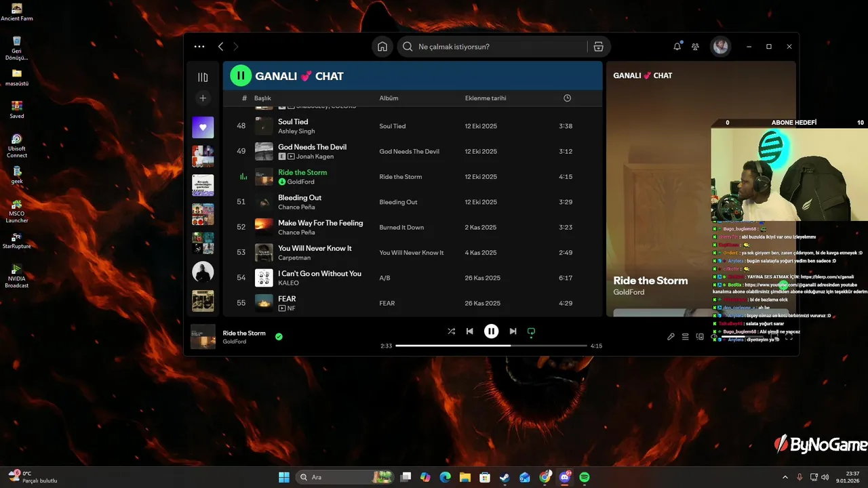
Task: Click now-playing album thumbnail in bottom bar
Action: tap(203, 337)
